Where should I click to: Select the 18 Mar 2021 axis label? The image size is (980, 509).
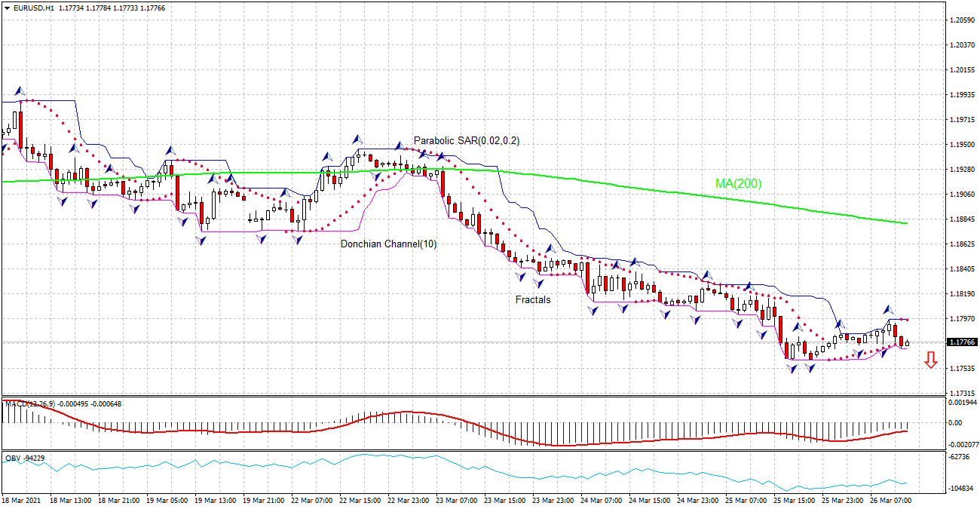[23, 499]
